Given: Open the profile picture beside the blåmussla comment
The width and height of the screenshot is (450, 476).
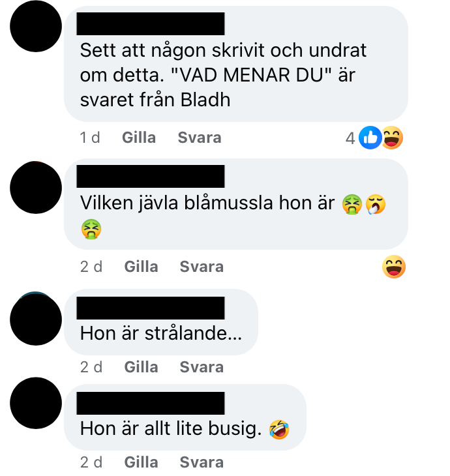Looking at the screenshot, I should tap(36, 188).
